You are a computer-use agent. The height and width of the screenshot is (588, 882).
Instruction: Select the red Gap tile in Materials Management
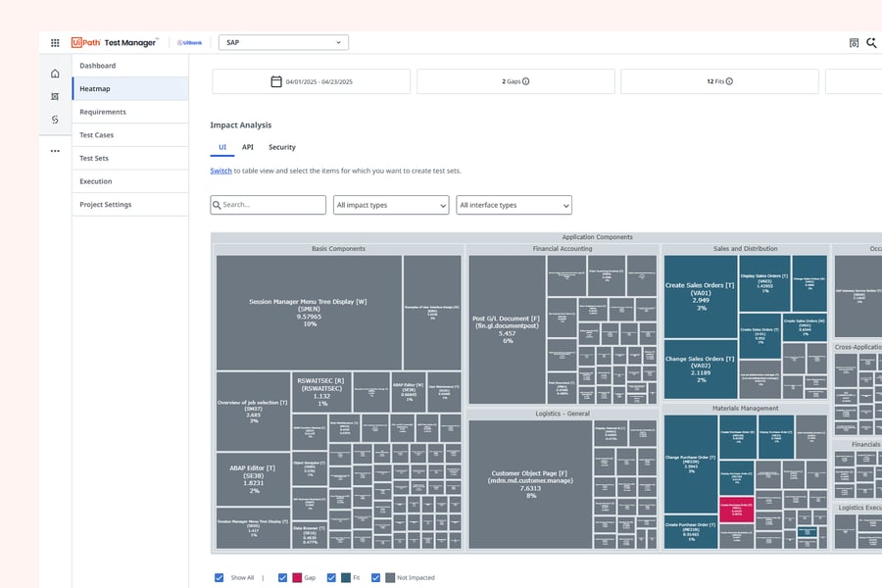click(x=736, y=510)
